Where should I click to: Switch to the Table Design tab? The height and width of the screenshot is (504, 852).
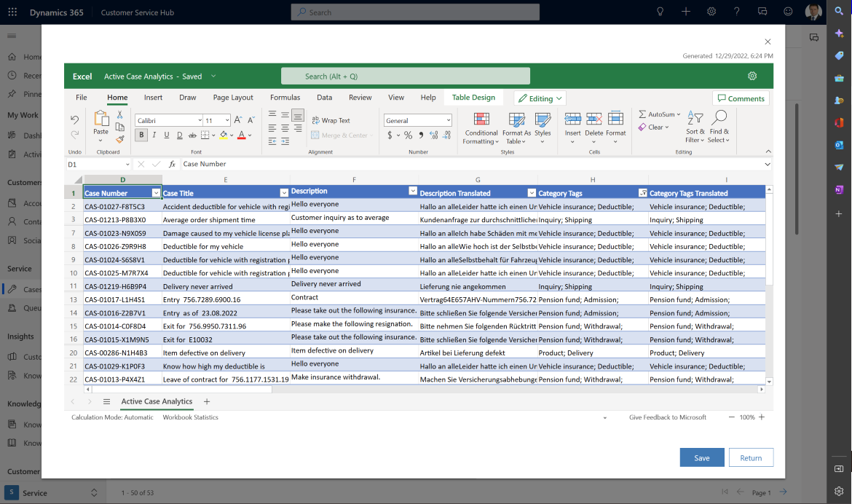(x=473, y=98)
